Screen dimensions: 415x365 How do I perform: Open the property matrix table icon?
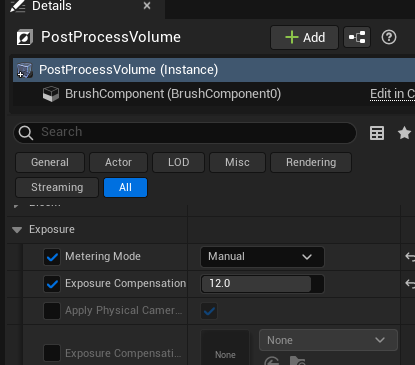point(377,133)
